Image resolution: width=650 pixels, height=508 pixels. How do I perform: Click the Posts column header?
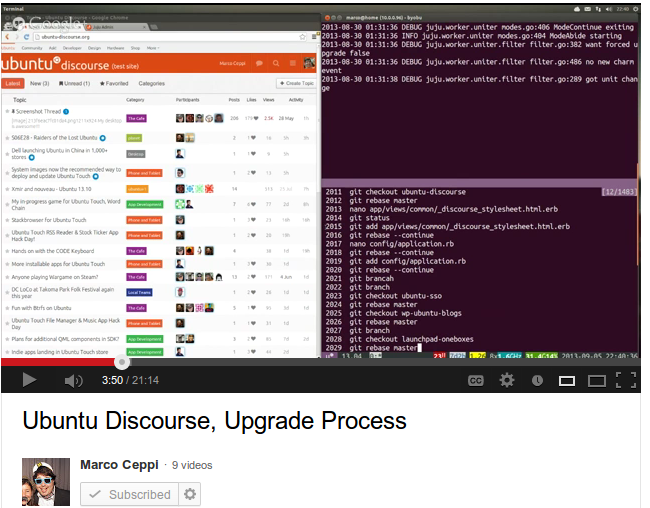coord(234,100)
